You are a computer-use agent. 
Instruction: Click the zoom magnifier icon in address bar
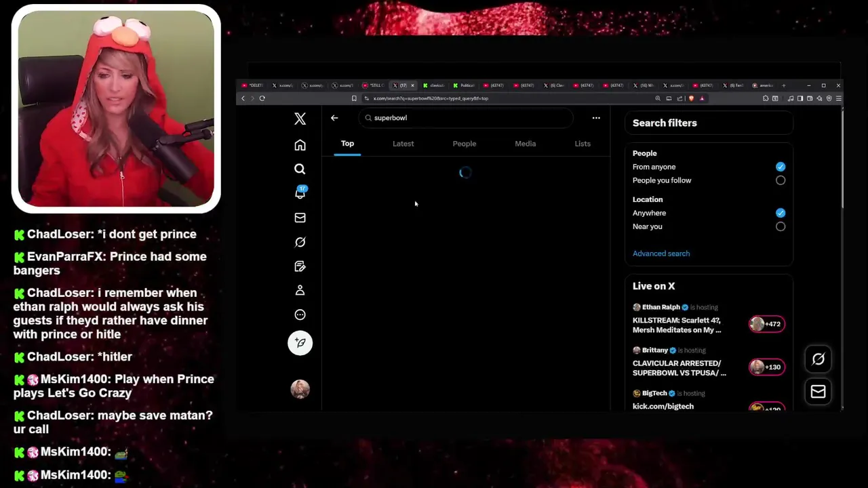(658, 98)
